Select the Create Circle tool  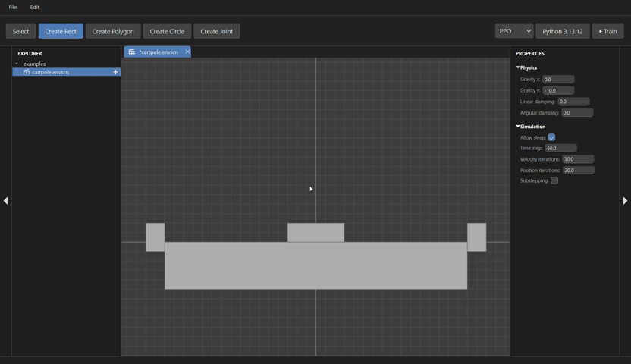[167, 31]
